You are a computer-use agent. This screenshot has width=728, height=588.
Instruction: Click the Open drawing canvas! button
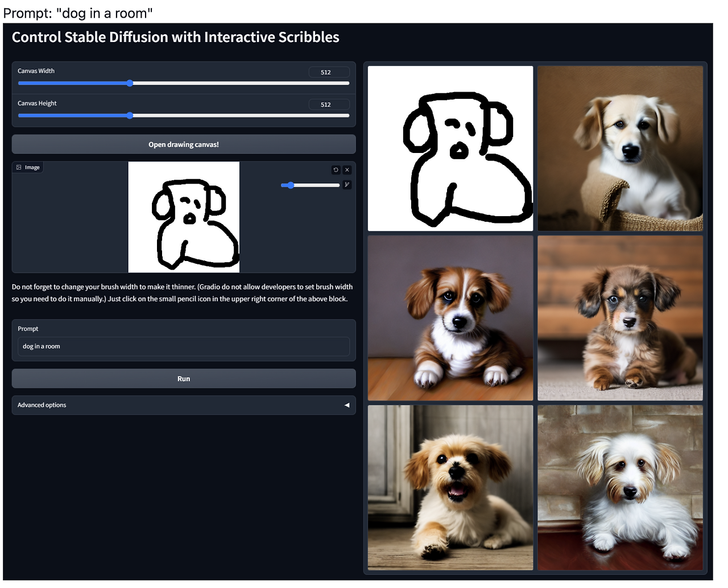click(184, 144)
